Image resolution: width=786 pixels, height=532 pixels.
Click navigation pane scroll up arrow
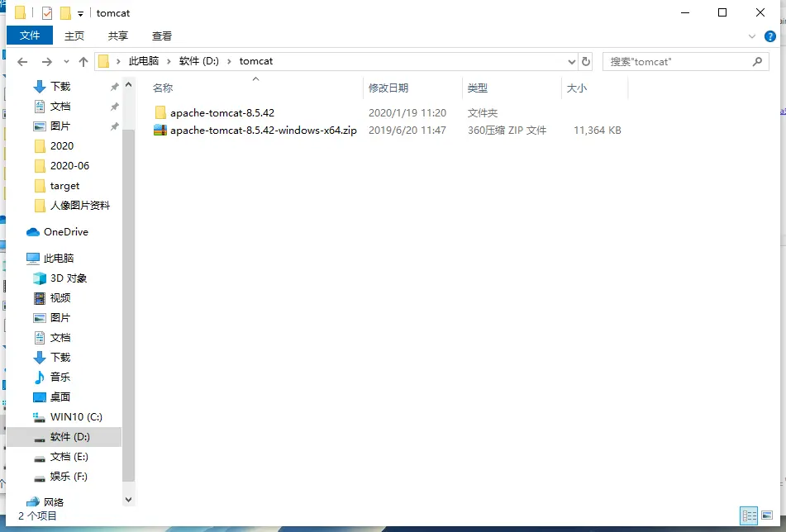(128, 84)
